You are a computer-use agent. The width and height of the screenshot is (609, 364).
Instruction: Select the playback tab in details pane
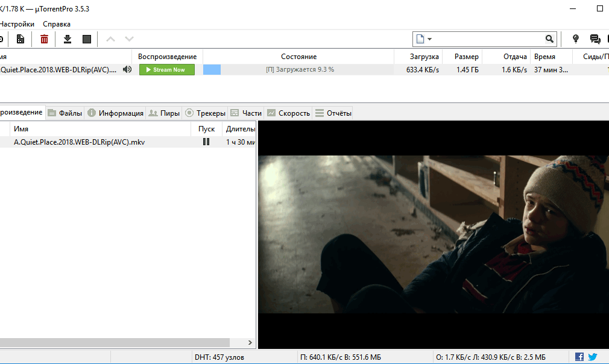[x=22, y=112]
